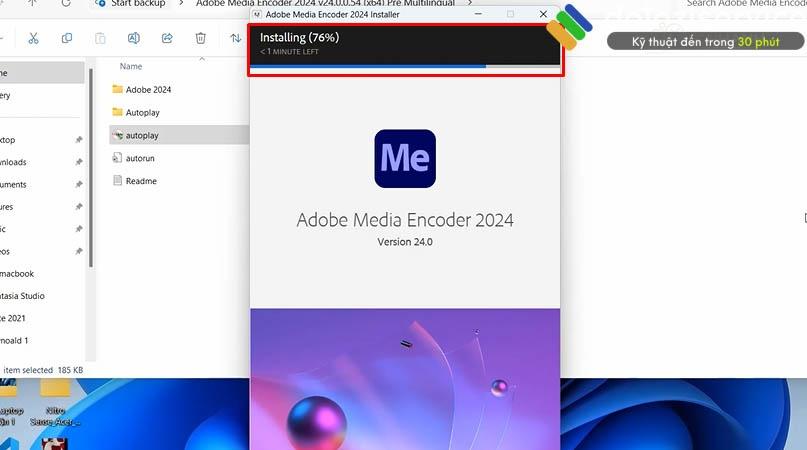The width and height of the screenshot is (807, 450).
Task: Click the Start backup breadcrumb item
Action: pos(136,4)
